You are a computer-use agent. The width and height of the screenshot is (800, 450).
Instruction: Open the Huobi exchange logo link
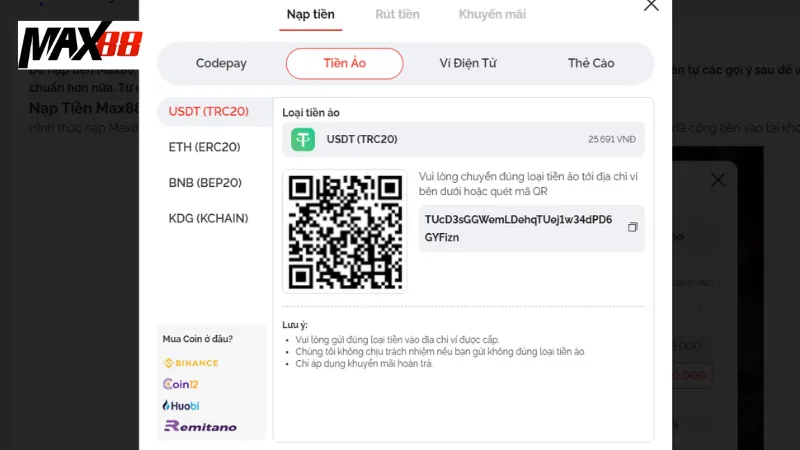tap(181, 406)
